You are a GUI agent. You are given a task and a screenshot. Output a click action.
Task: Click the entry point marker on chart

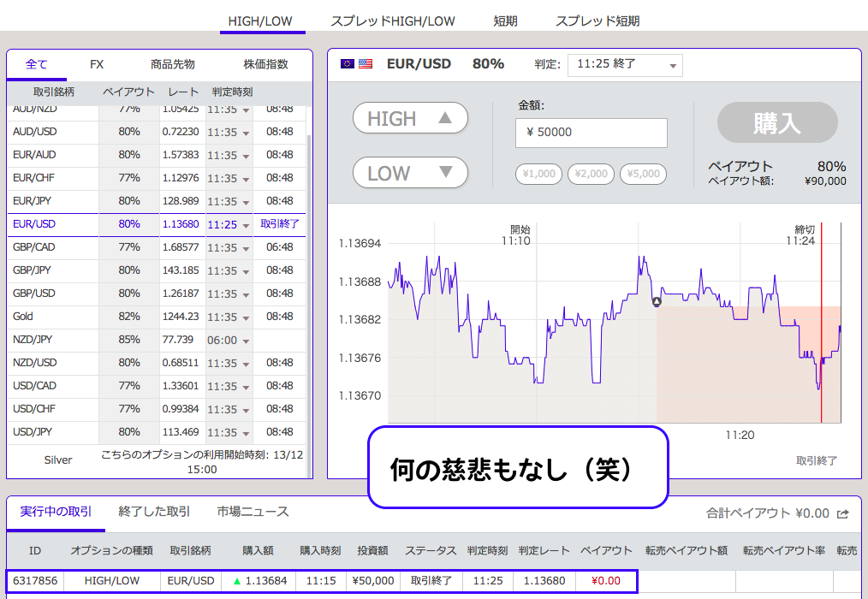tap(657, 301)
